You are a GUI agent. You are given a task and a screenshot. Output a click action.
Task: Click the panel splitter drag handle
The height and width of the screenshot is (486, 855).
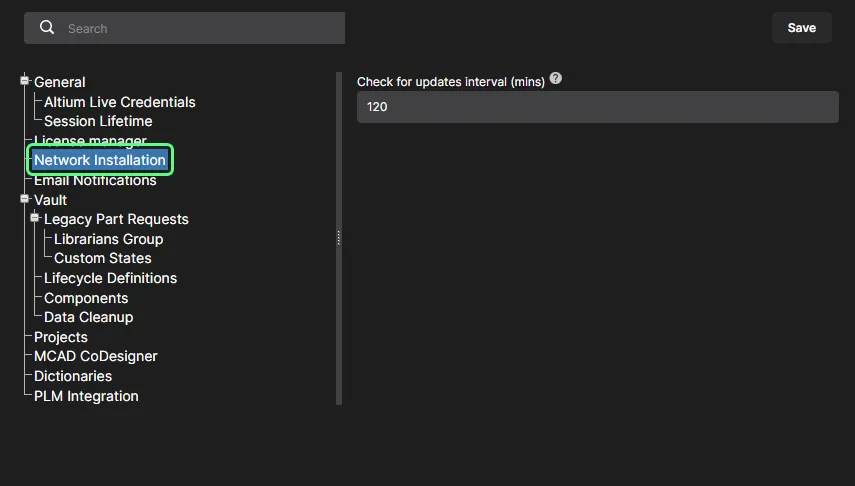(x=338, y=238)
